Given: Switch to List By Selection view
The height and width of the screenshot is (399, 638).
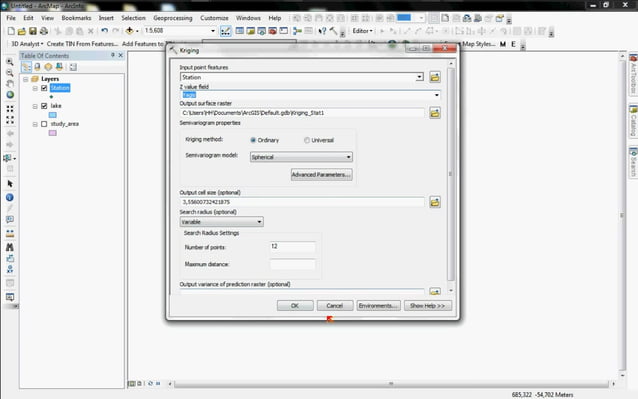Looking at the screenshot, I should point(59,67).
